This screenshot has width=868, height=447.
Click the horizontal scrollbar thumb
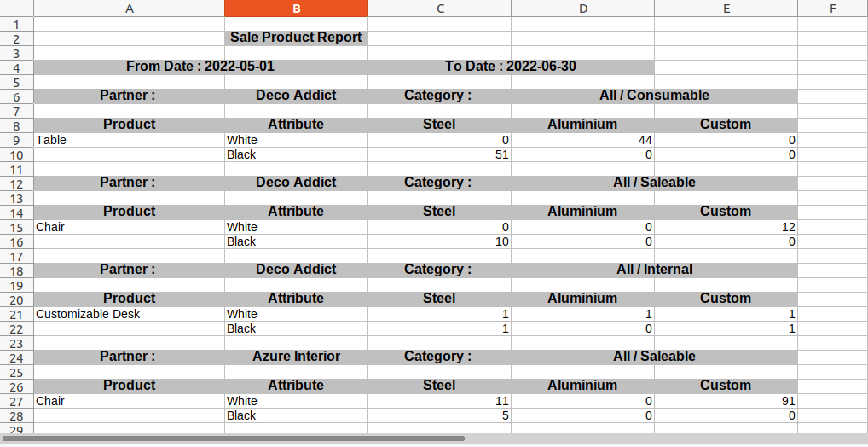(234, 438)
